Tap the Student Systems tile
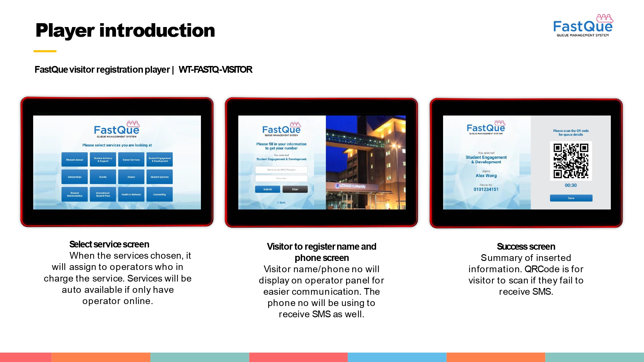Viewport: 644px width, 362px height. pyautogui.click(x=159, y=177)
